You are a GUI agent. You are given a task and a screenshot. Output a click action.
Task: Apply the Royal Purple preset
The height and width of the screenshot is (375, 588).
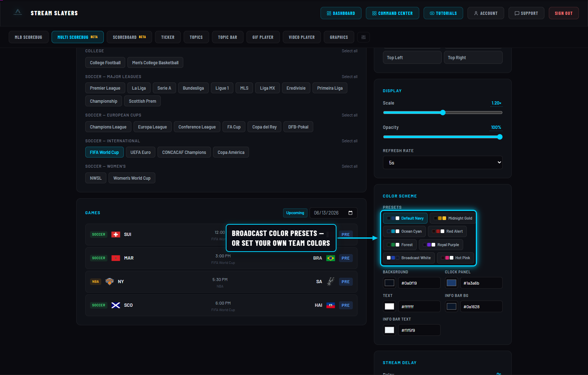coord(441,245)
